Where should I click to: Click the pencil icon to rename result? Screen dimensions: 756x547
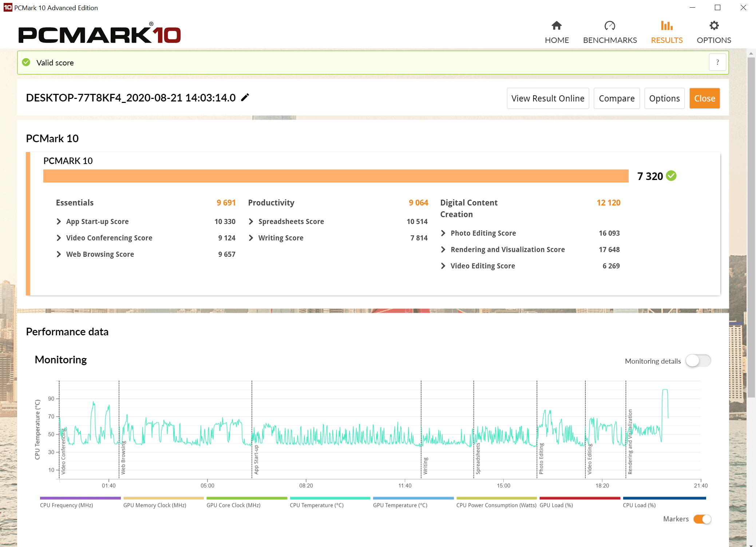[245, 97]
